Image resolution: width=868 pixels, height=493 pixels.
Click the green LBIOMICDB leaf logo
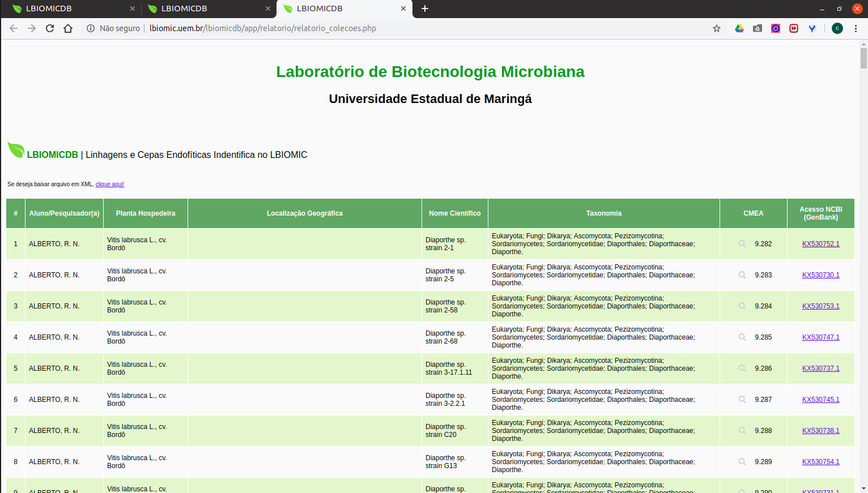(16, 150)
